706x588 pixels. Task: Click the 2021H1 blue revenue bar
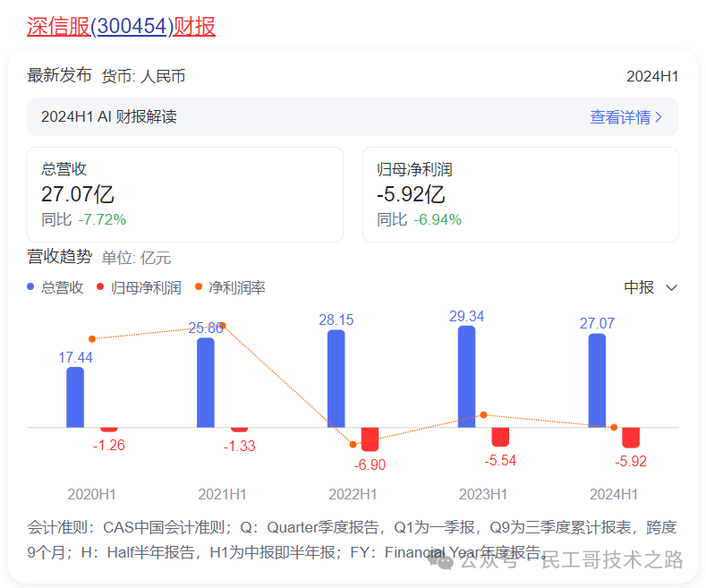tap(206, 382)
